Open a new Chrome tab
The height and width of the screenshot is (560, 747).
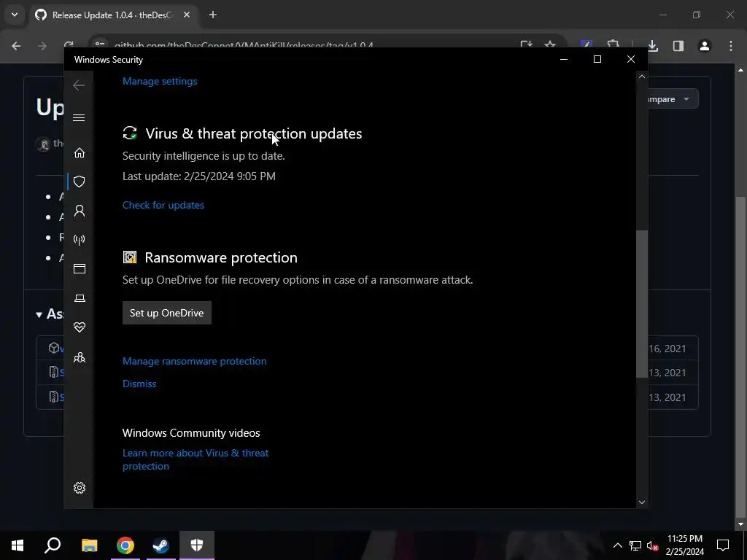pyautogui.click(x=213, y=15)
